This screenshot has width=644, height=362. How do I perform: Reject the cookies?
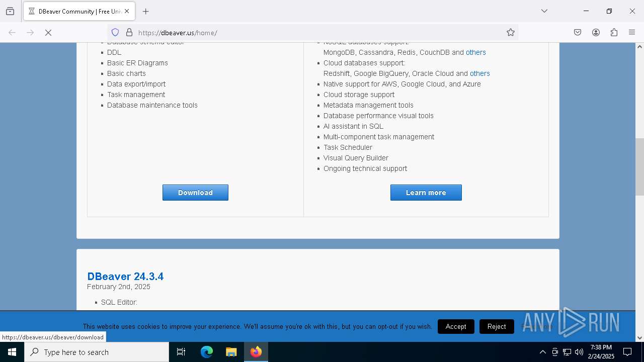click(x=497, y=326)
